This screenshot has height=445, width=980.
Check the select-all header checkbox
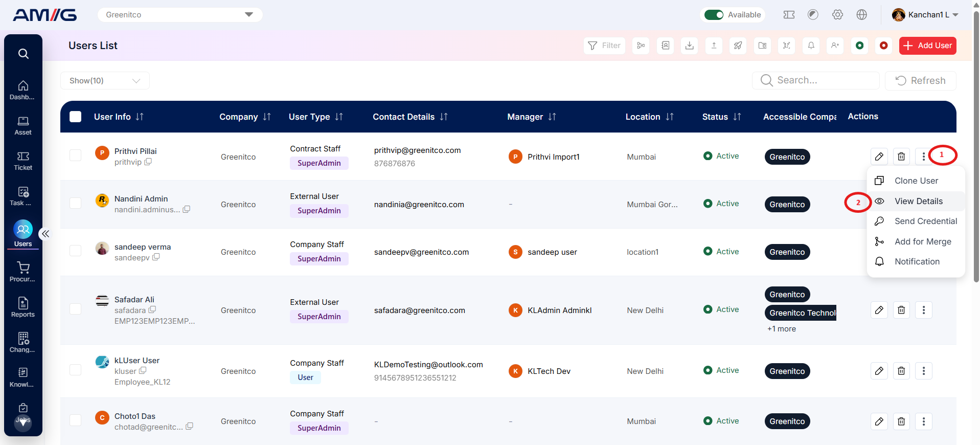76,117
